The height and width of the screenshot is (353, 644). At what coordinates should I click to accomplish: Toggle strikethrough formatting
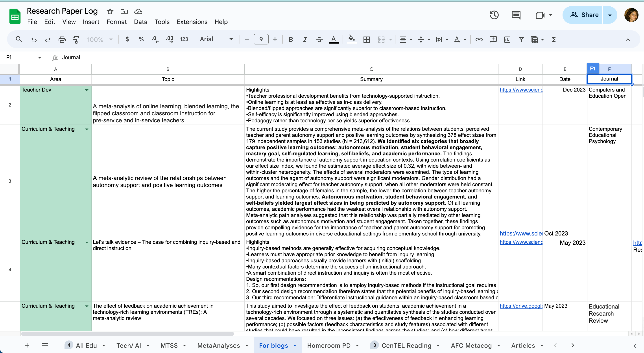point(319,39)
